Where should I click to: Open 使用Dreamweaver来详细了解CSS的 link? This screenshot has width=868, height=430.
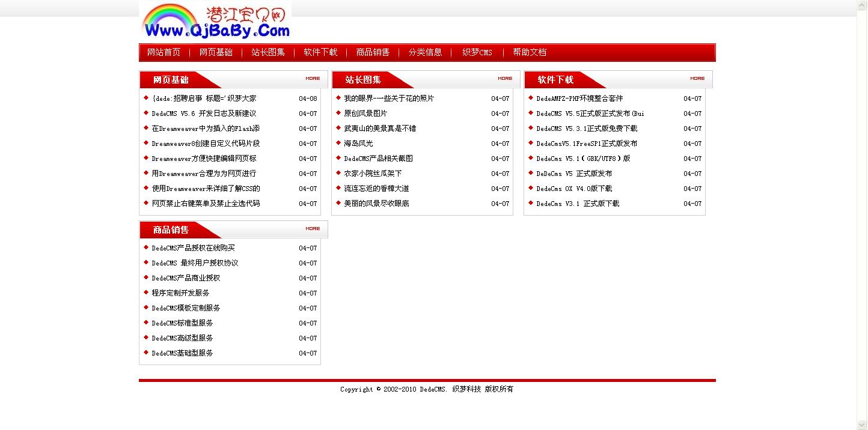(206, 189)
